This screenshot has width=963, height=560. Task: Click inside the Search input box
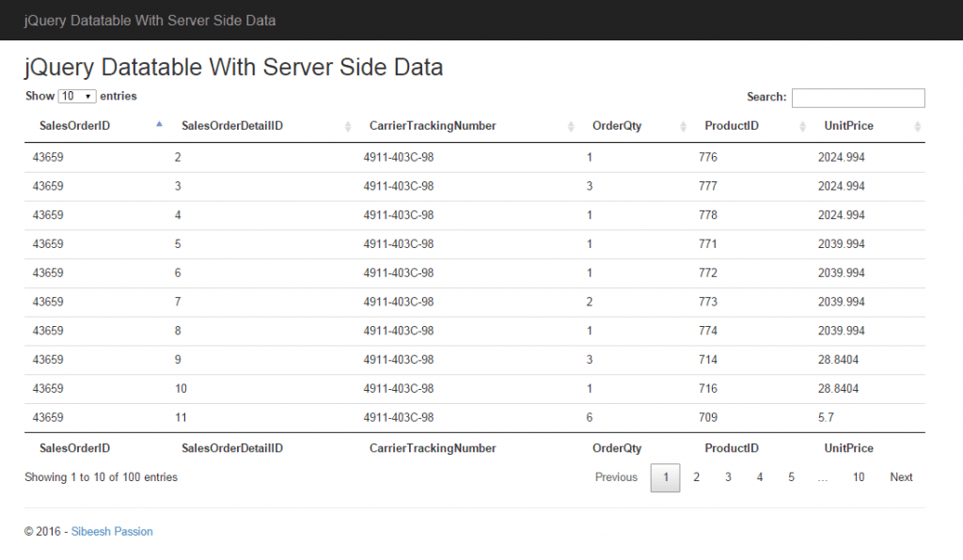[x=858, y=98]
